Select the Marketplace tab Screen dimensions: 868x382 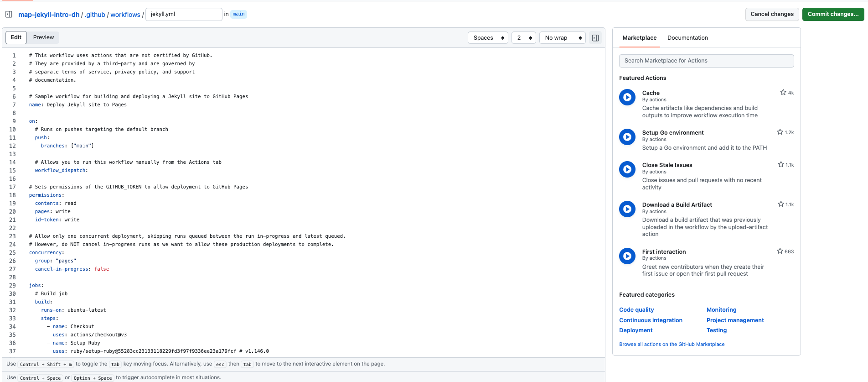[x=639, y=38]
